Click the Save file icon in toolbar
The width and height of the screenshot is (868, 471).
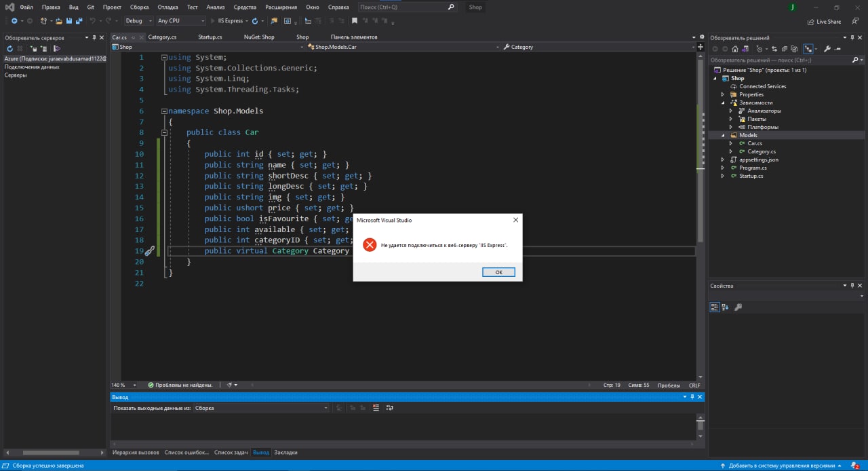pos(69,21)
